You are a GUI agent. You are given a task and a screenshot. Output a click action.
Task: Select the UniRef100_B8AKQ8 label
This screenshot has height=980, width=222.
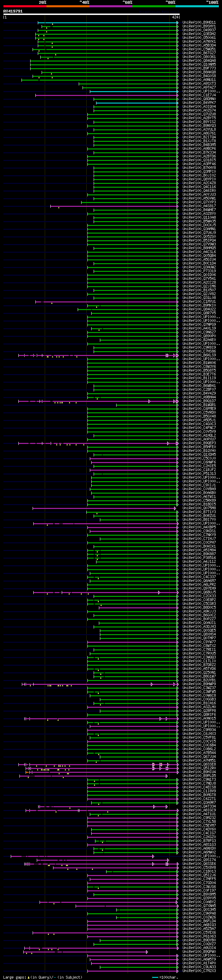[199, 72]
